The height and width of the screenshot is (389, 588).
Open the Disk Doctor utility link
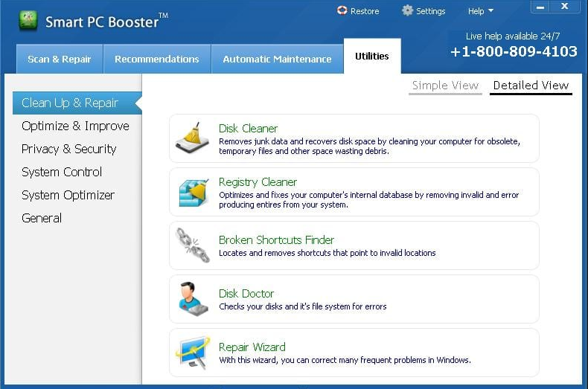246,294
